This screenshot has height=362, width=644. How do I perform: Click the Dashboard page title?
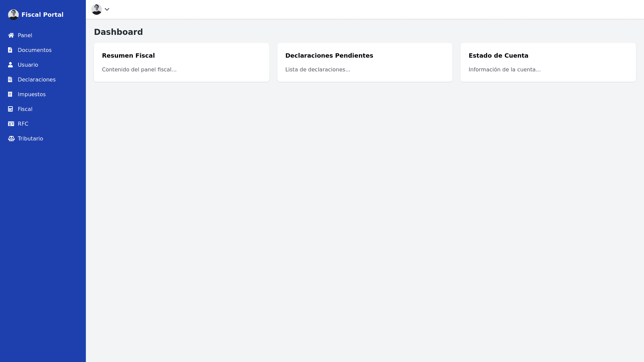click(118, 32)
